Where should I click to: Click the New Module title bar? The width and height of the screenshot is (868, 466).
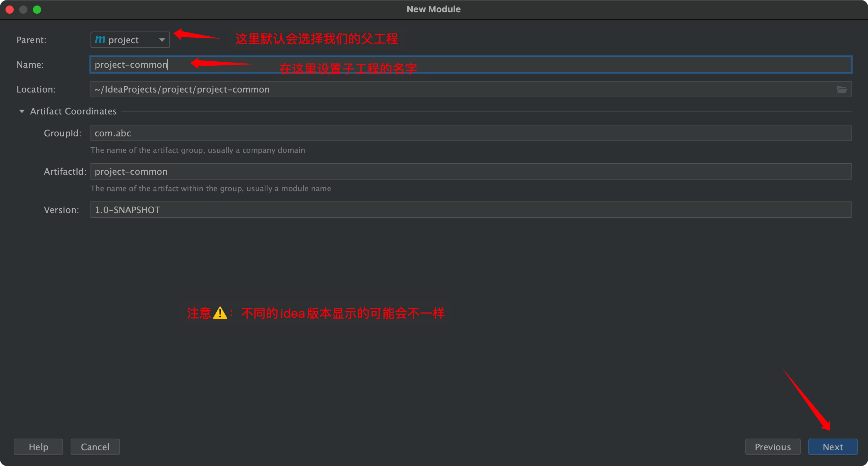(433, 9)
